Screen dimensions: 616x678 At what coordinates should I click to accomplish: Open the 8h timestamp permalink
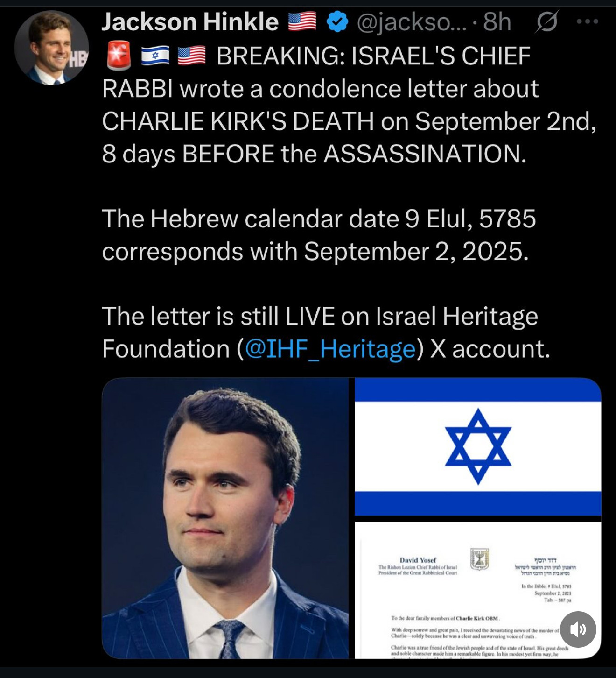tap(497, 22)
